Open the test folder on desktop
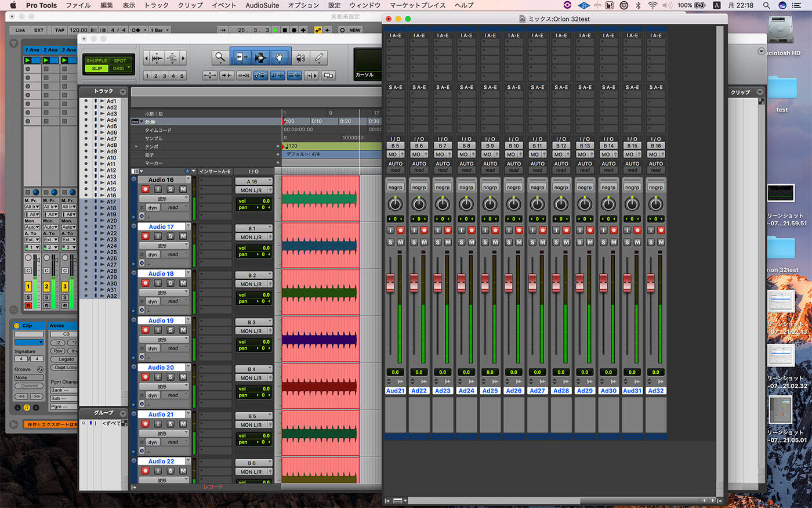This screenshot has height=508, width=812. [782, 94]
